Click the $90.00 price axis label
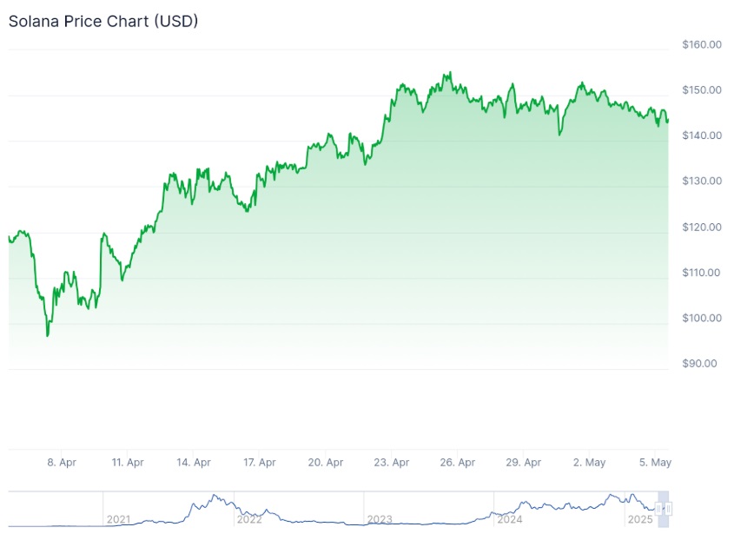Viewport: 747px width, 560px height. tap(700, 364)
